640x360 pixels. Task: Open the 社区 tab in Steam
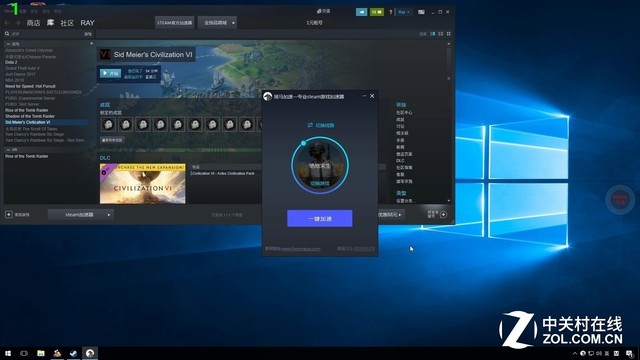67,23
